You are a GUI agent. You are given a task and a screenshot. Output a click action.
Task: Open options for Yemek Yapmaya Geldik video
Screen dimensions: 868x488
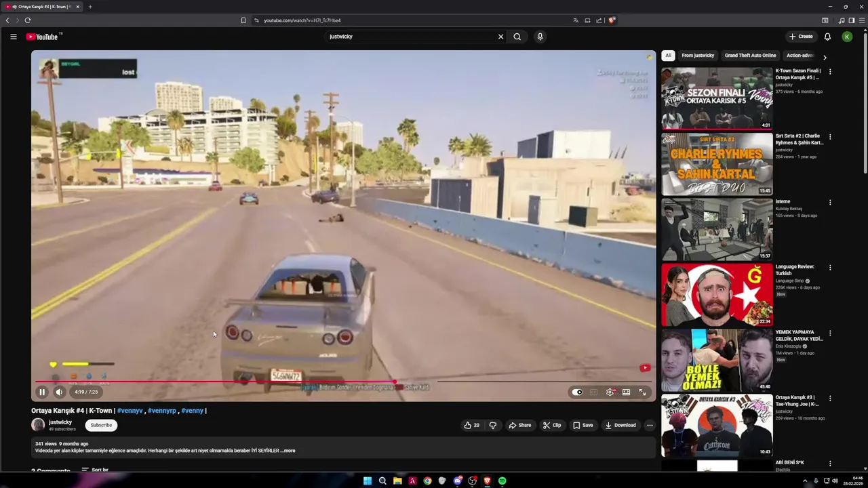click(830, 333)
